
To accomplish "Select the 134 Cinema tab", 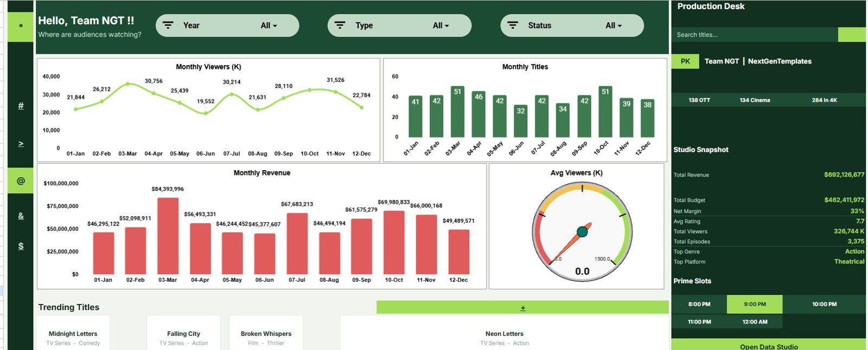I will (755, 100).
